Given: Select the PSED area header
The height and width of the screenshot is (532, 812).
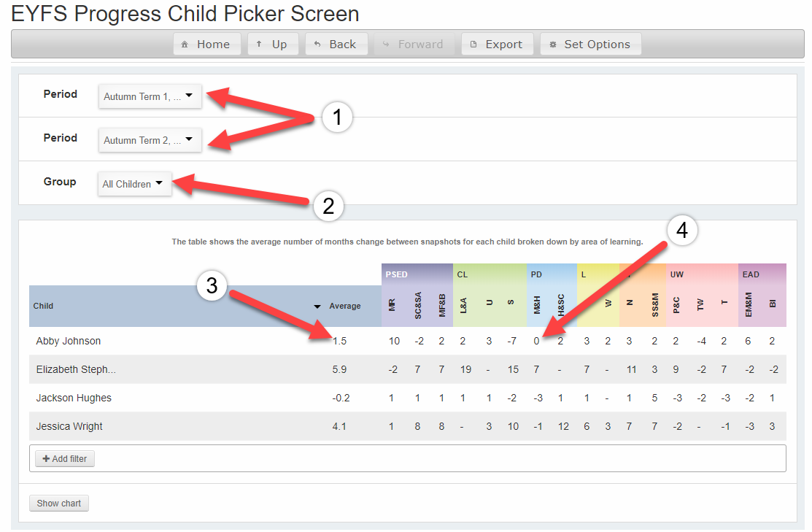Looking at the screenshot, I should [x=397, y=274].
